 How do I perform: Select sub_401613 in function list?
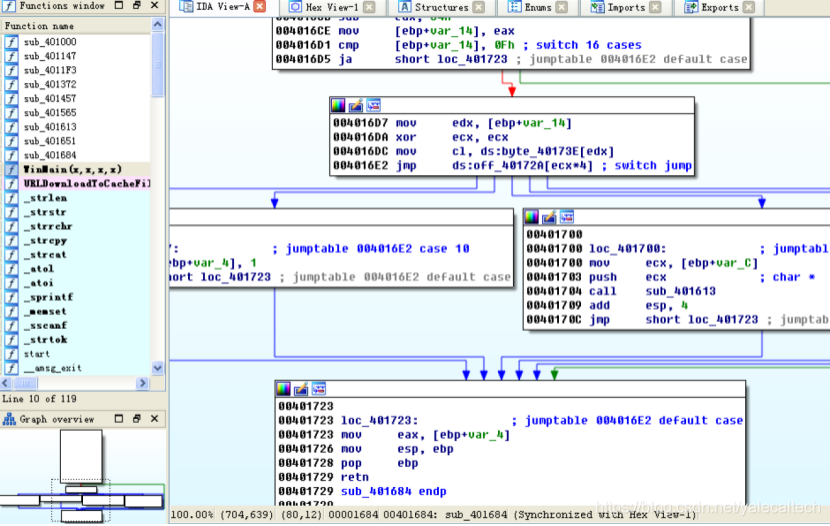coord(50,127)
